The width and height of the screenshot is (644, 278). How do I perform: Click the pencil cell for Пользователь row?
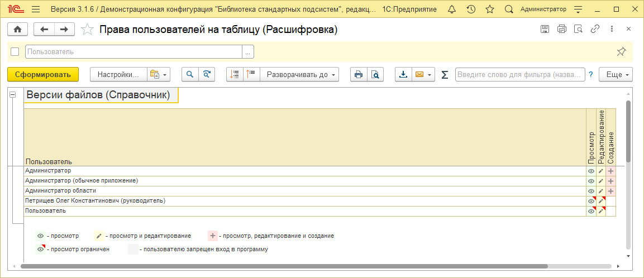601,211
